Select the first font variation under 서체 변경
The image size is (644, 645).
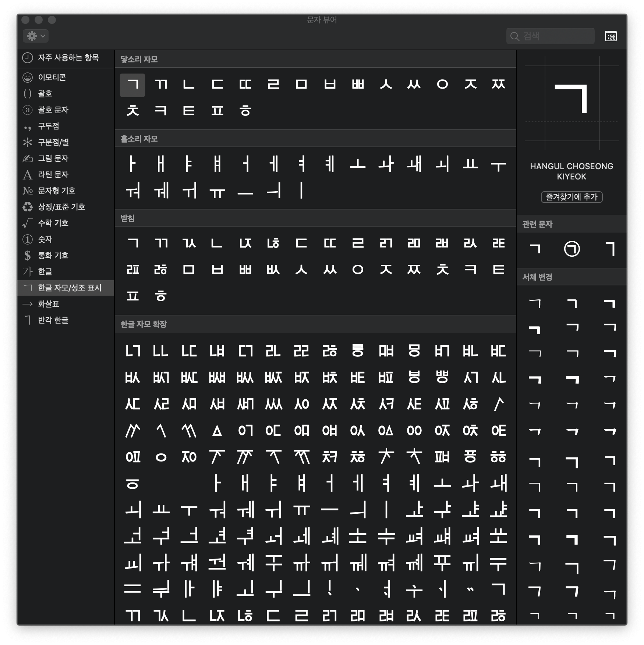(535, 303)
